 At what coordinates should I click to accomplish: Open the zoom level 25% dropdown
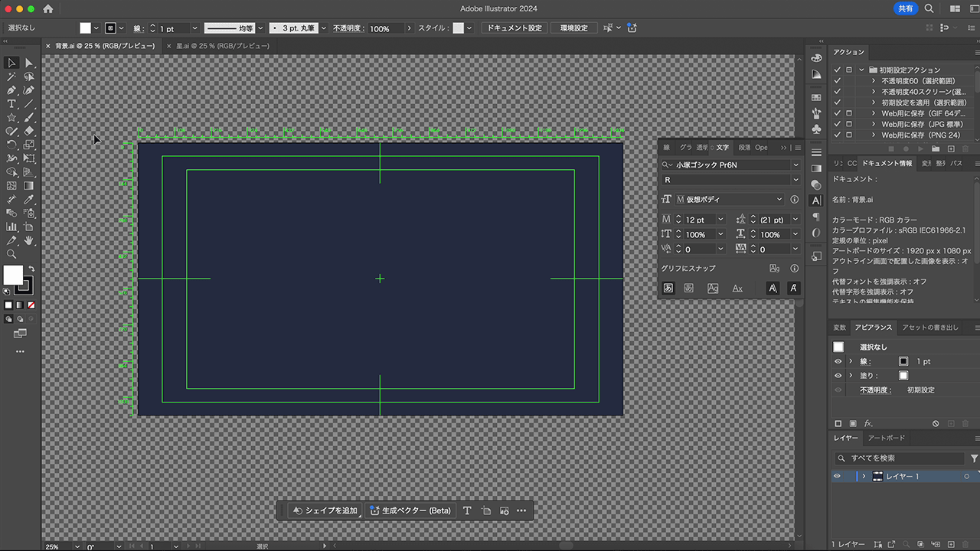click(x=76, y=546)
